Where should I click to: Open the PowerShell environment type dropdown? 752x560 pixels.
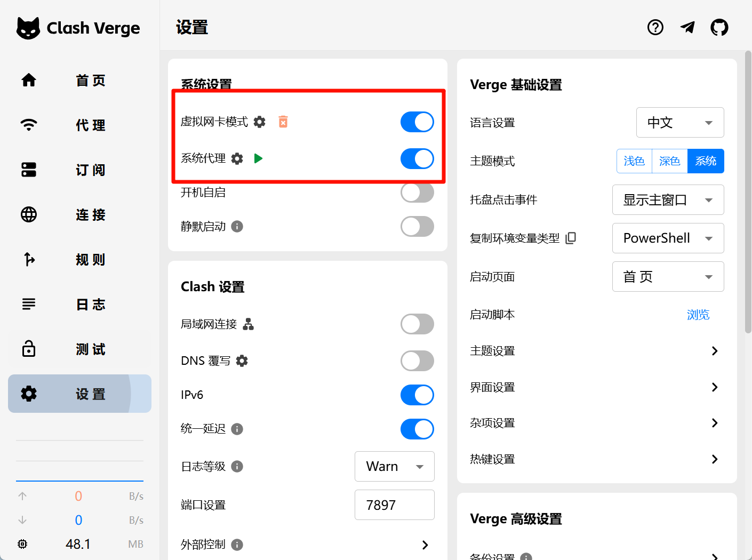668,238
